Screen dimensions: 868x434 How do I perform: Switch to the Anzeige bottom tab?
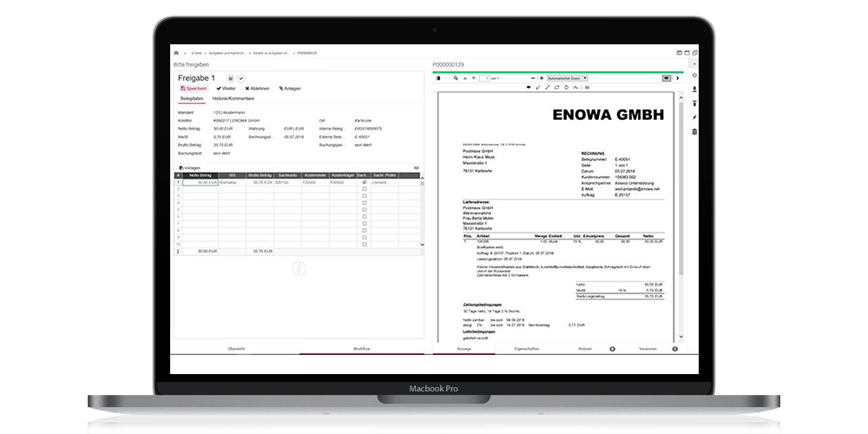pos(464,349)
